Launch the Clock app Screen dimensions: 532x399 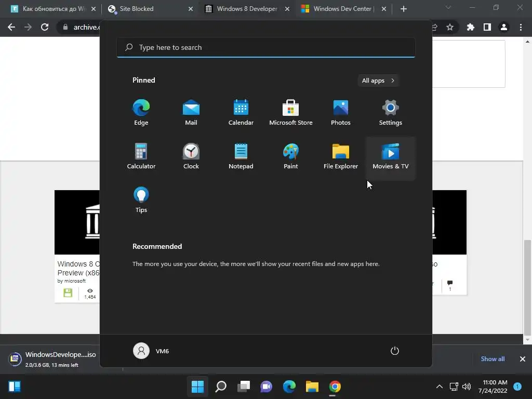[x=191, y=156]
